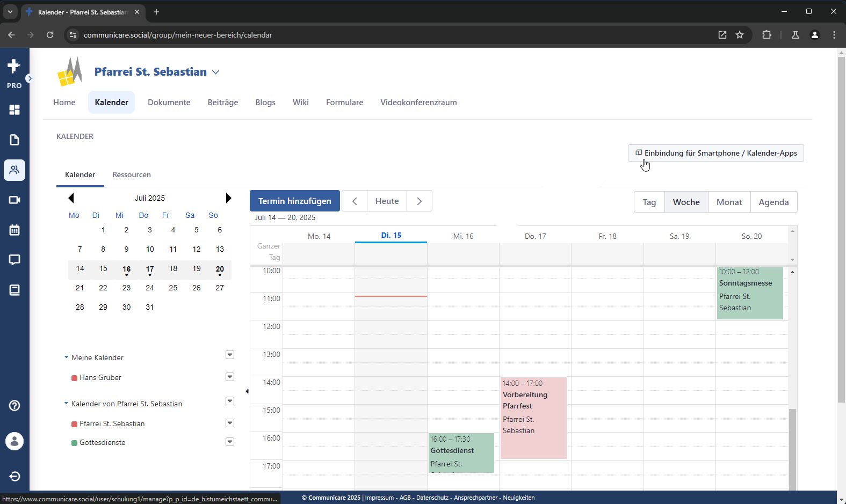Open the Wiki tab
This screenshot has height=504, width=846.
point(301,103)
